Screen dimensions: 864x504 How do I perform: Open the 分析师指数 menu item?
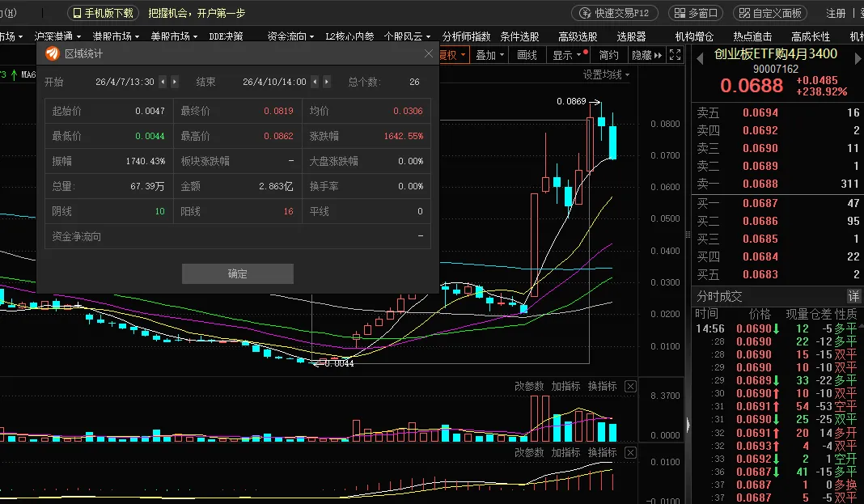pos(466,36)
